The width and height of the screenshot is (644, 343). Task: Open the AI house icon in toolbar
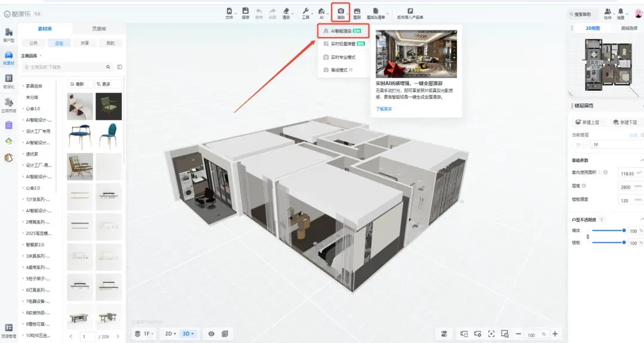point(321,11)
